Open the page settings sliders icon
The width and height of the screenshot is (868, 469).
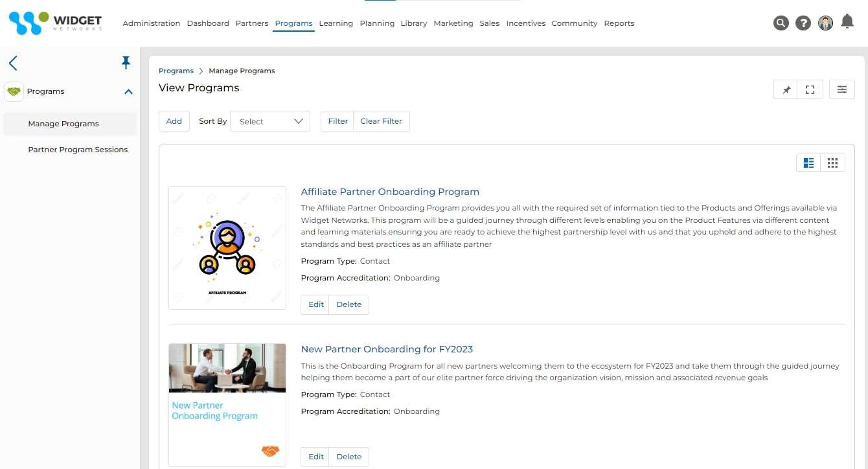842,90
